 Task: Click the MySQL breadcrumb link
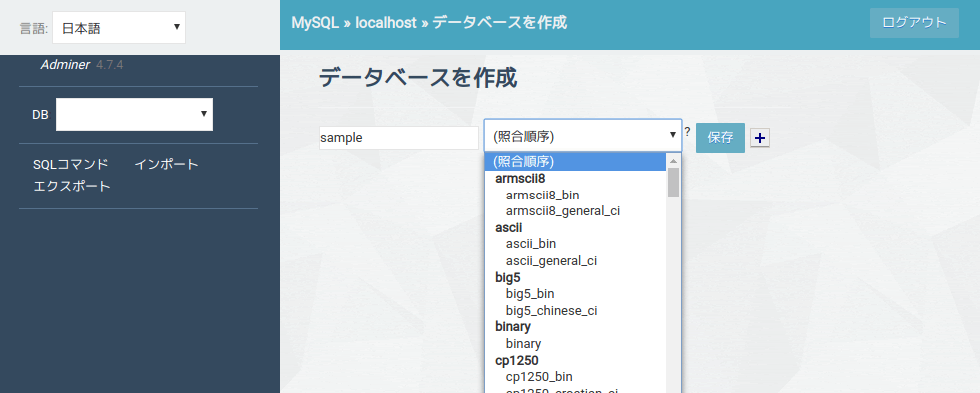315,23
